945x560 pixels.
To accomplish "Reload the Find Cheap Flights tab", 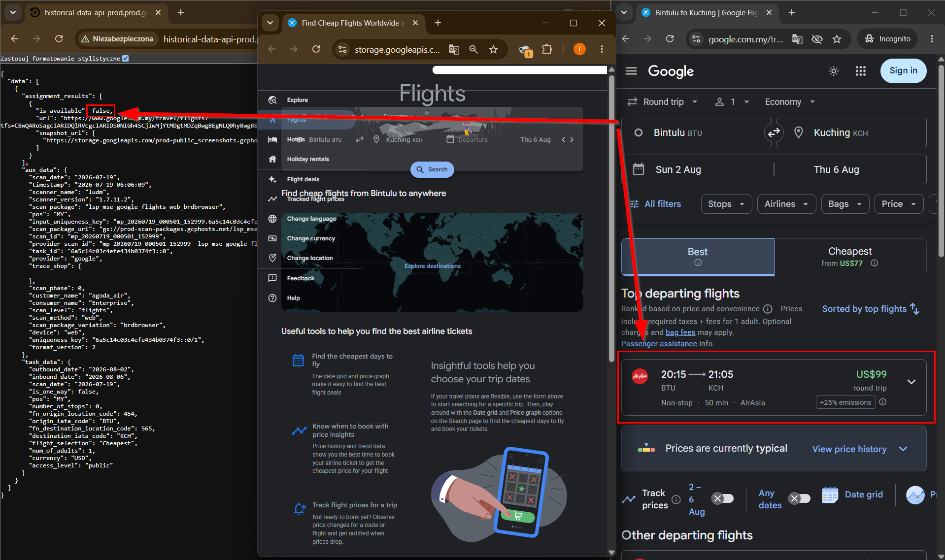I will point(316,49).
